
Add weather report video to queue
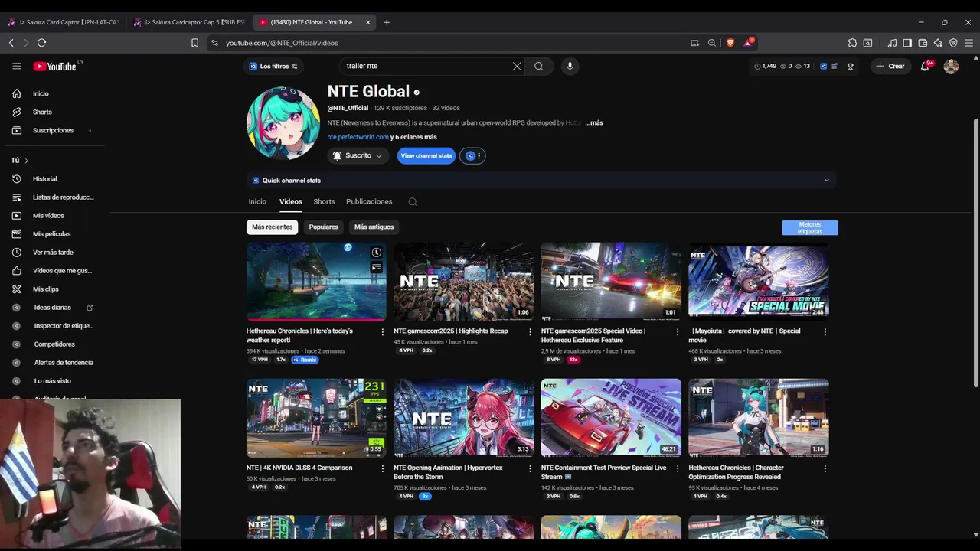tap(376, 267)
